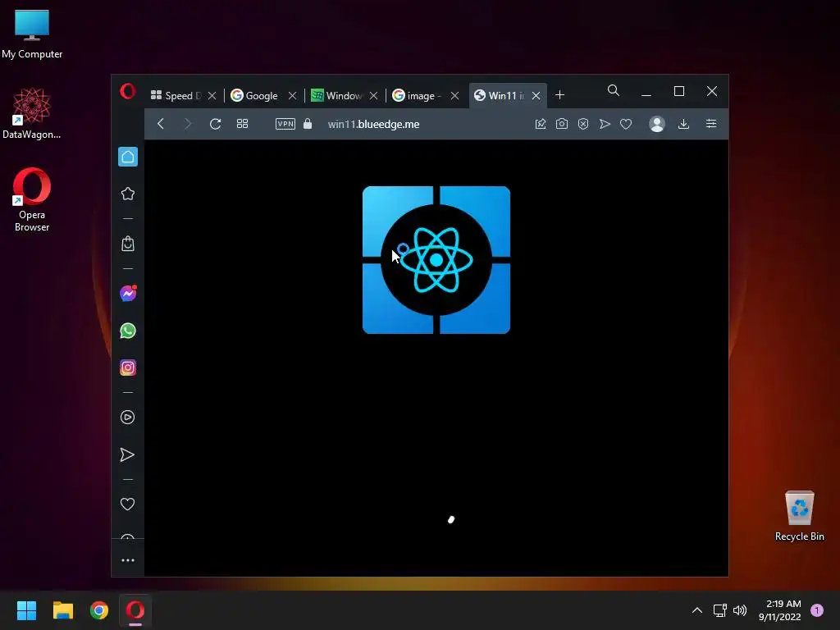Image resolution: width=840 pixels, height=630 pixels.
Task: Select the My Computer desktop icon
Action: click(x=32, y=34)
